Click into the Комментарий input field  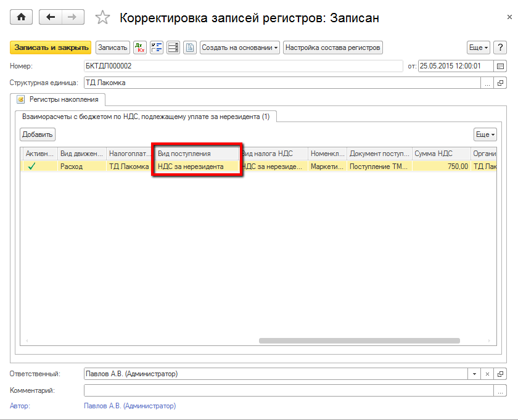[x=289, y=390]
